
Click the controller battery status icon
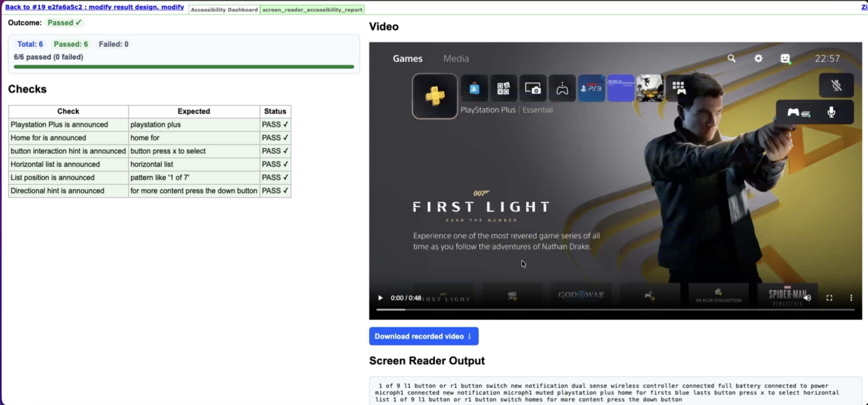coord(798,113)
